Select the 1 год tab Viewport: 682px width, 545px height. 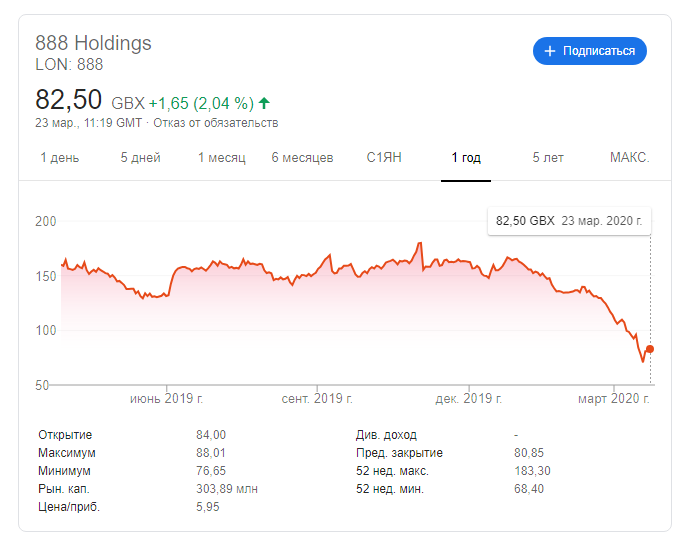tap(466, 158)
